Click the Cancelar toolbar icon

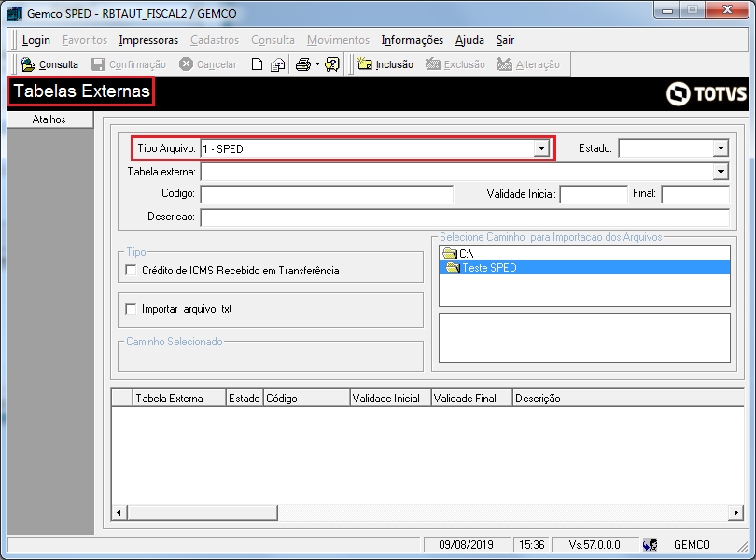(x=186, y=64)
